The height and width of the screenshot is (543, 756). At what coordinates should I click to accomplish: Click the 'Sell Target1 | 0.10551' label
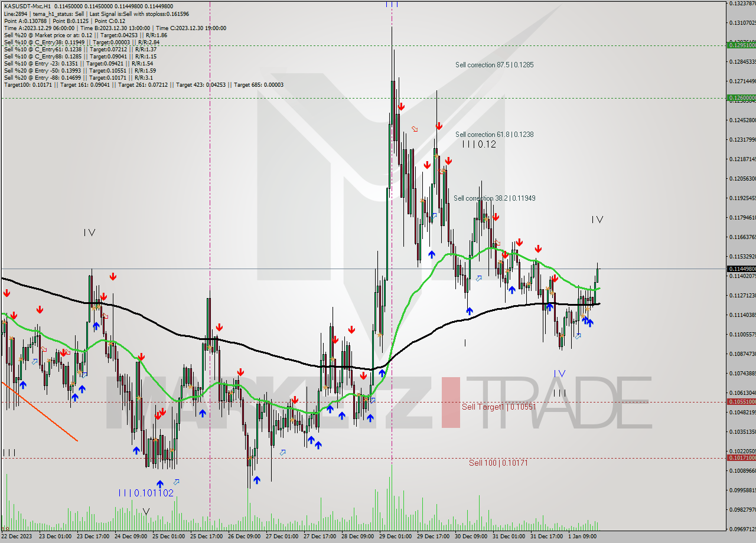click(x=498, y=407)
